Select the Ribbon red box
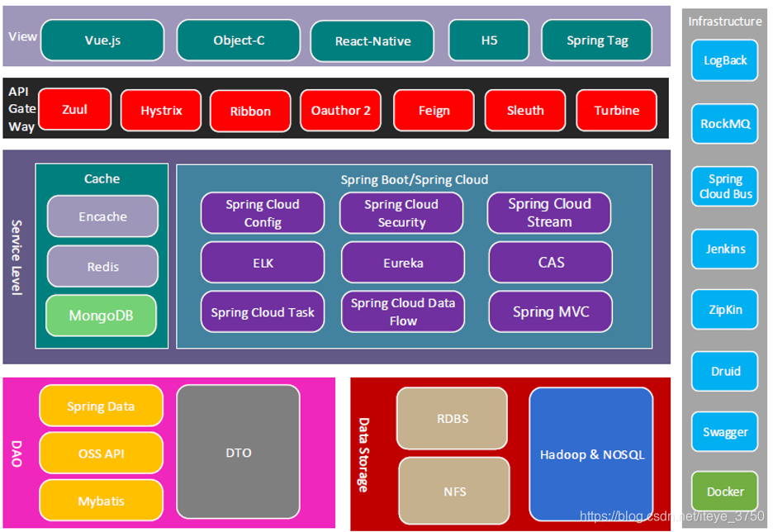 250,111
